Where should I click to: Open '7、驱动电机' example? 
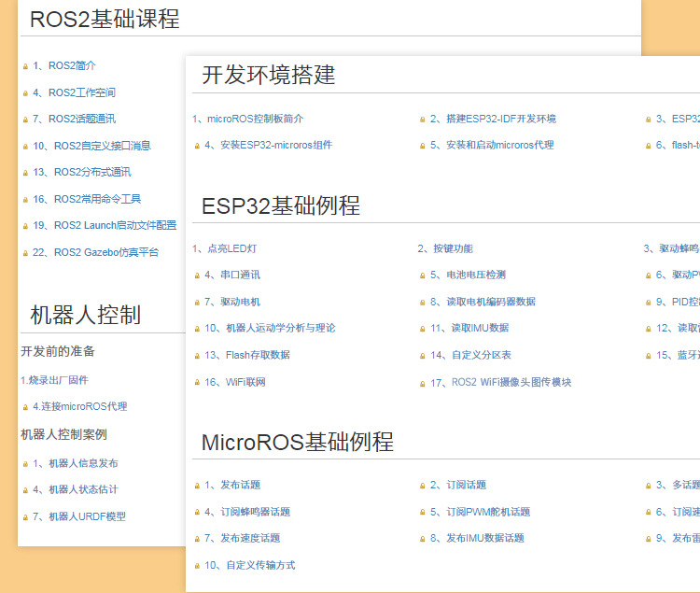coord(232,302)
